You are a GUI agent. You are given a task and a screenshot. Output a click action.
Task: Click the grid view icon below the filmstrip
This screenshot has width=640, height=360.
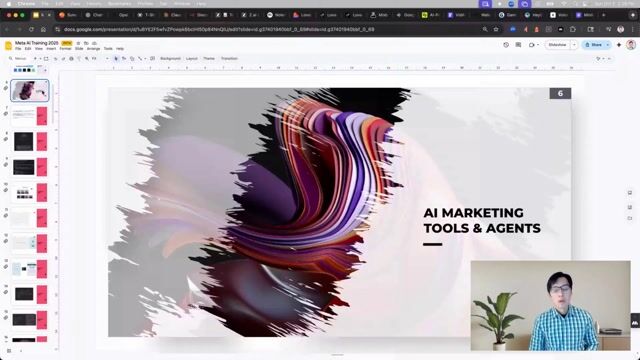pyautogui.click(x=9, y=351)
